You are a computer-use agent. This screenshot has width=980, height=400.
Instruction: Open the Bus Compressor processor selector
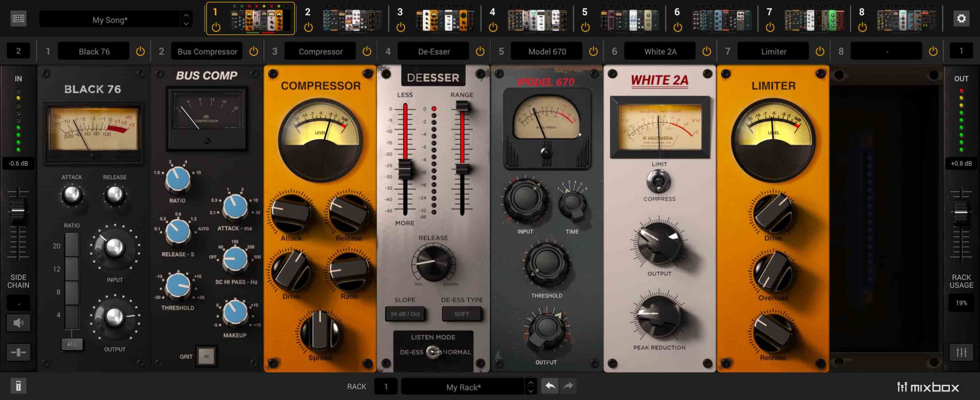pyautogui.click(x=207, y=51)
